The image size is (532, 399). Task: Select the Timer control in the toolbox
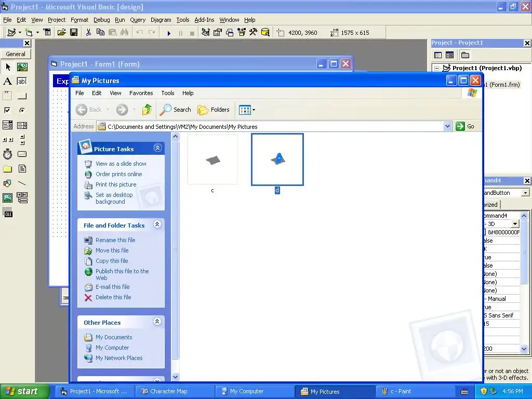pyautogui.click(x=7, y=154)
